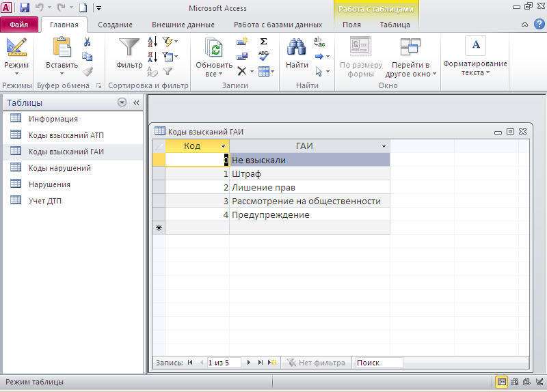This screenshot has height=392, width=547.
Task: Click the Spelling ABC check icon
Action: coord(264,56)
